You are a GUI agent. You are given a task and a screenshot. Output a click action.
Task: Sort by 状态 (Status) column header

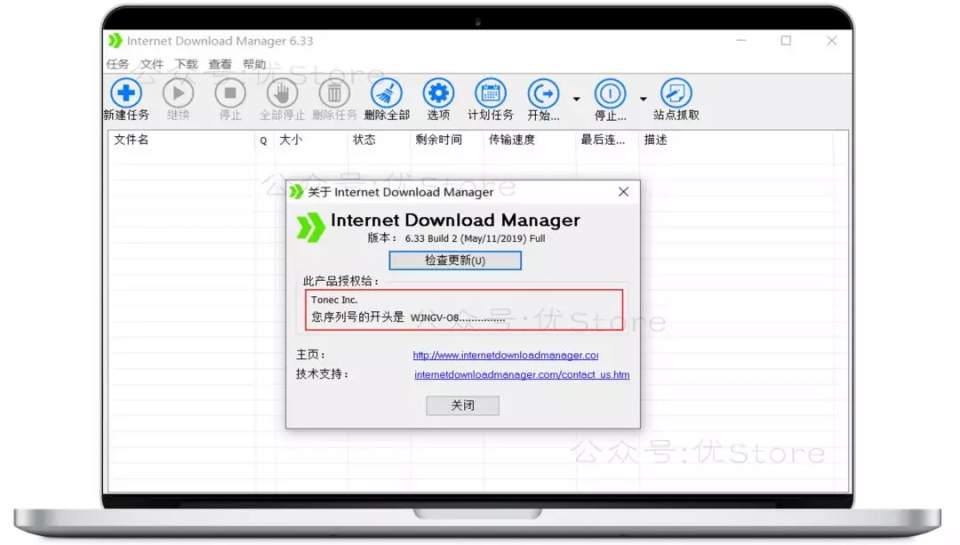[x=364, y=140]
